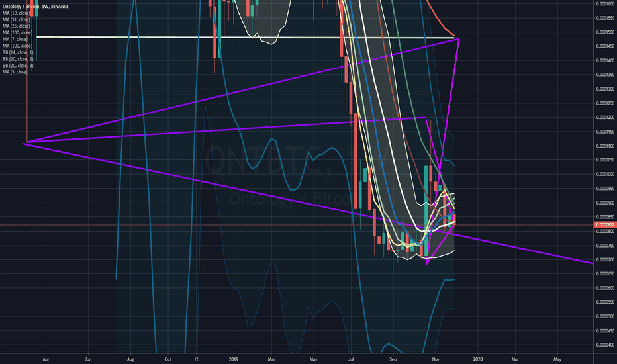The image size is (617, 364).
Task: Click the 0.0001200 price axis label
Action: (605, 118)
